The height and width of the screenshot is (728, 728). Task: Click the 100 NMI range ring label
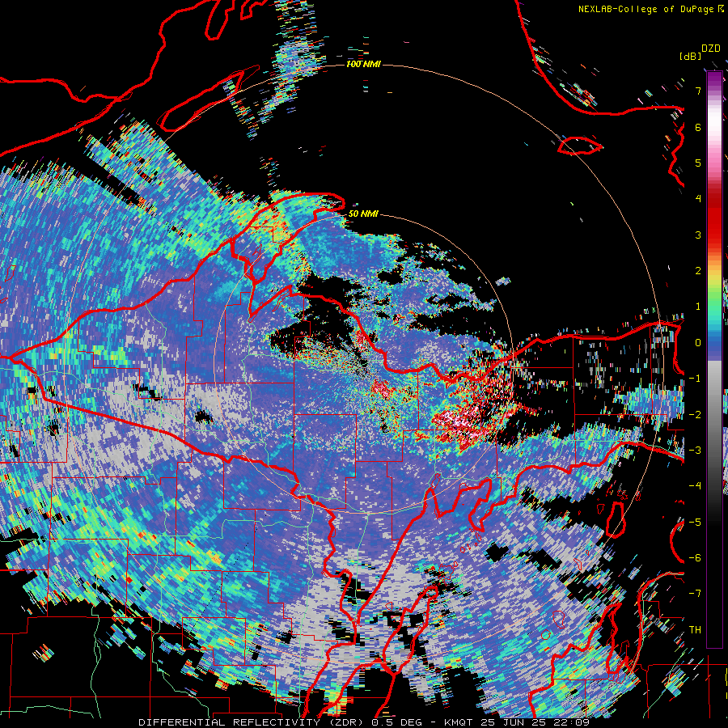363,64
